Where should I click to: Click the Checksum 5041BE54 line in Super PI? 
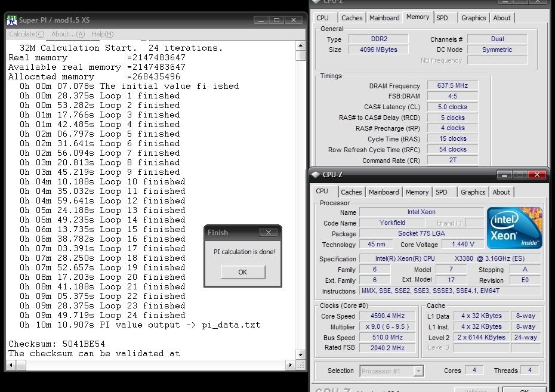tap(57, 344)
